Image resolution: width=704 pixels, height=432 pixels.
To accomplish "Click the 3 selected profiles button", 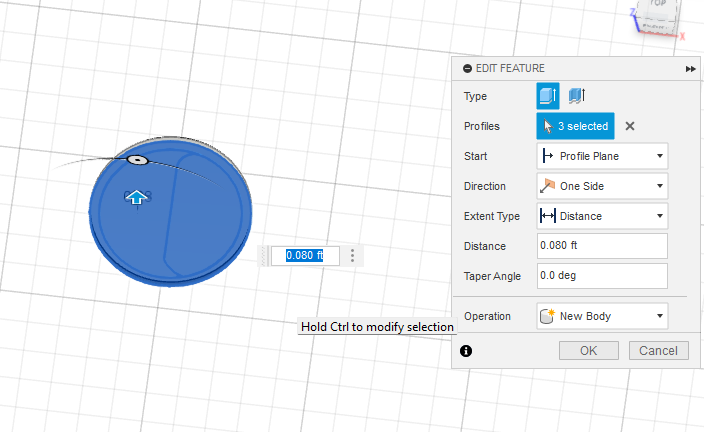I will pyautogui.click(x=575, y=126).
